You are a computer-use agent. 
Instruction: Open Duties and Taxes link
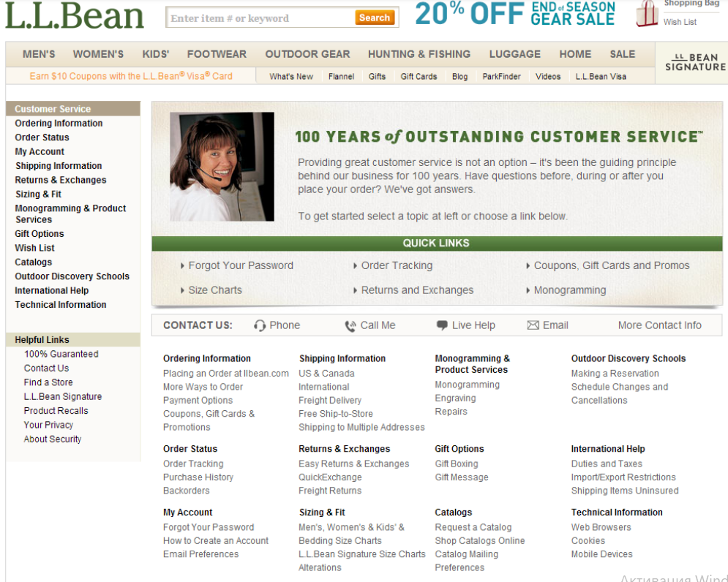[607, 464]
